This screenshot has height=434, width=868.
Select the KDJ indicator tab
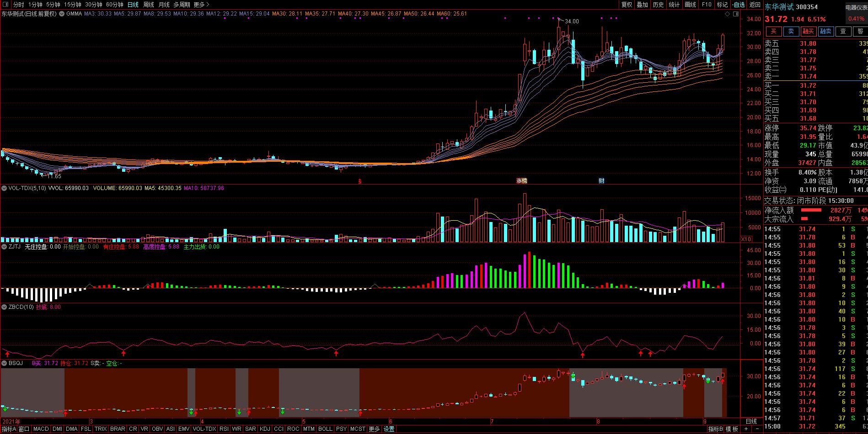tap(265, 429)
